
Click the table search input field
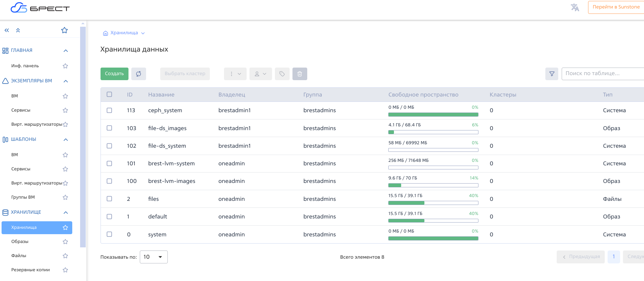pos(602,74)
